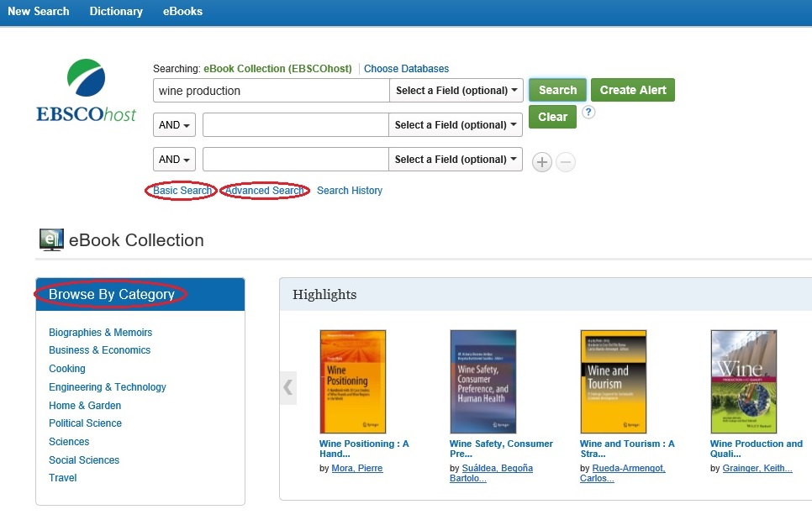The height and width of the screenshot is (520, 812).
Task: Browse the Political Science category
Action: coord(85,423)
